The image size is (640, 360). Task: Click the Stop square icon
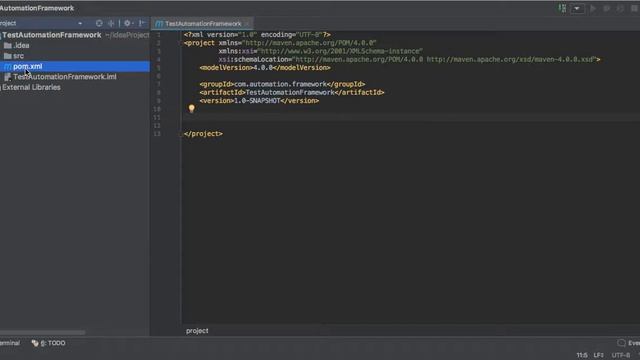635,8
